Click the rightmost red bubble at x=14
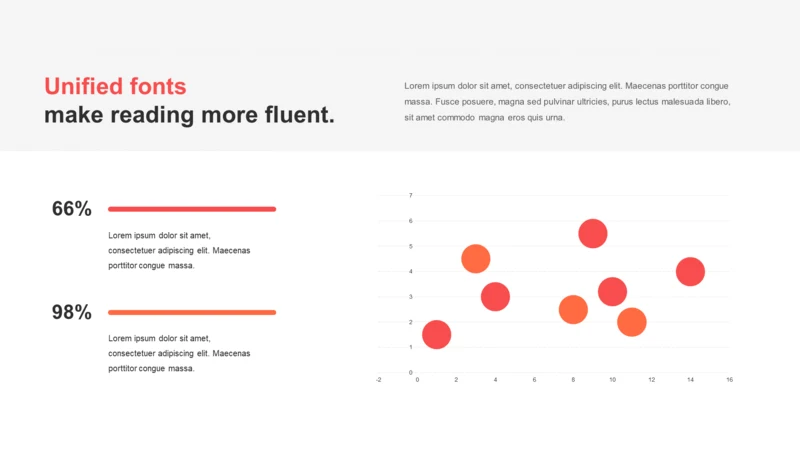The width and height of the screenshot is (800, 450). 690,271
